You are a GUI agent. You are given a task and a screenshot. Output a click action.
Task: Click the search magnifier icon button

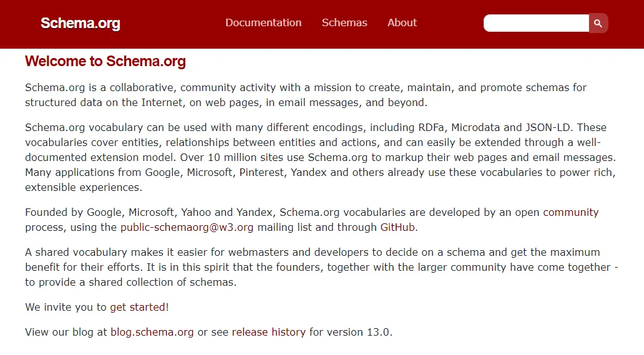(x=598, y=23)
